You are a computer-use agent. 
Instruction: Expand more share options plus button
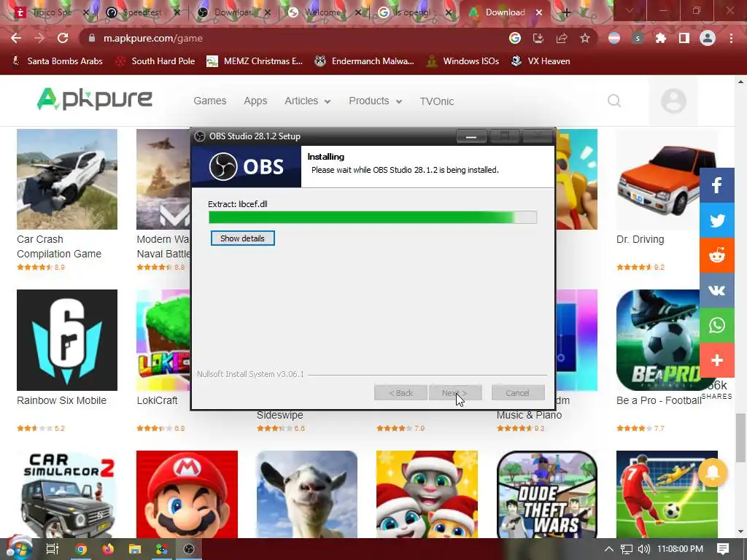pyautogui.click(x=716, y=360)
